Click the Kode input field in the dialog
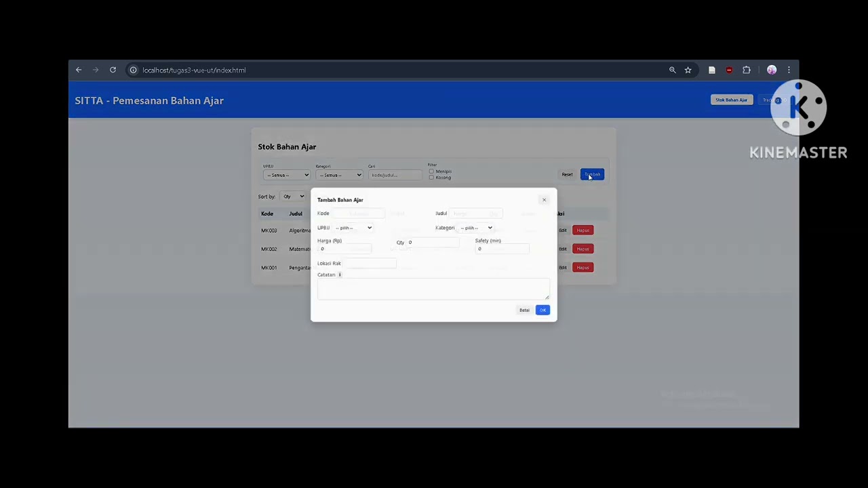Image resolution: width=868 pixels, height=488 pixels. [359, 213]
